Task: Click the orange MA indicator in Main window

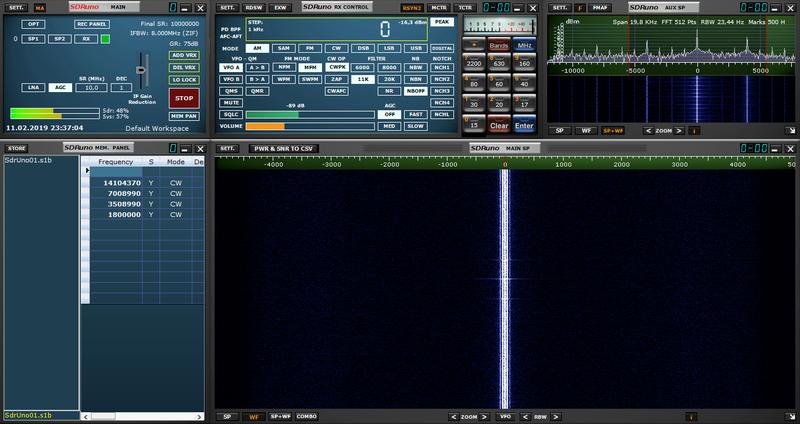Action: coord(39,8)
